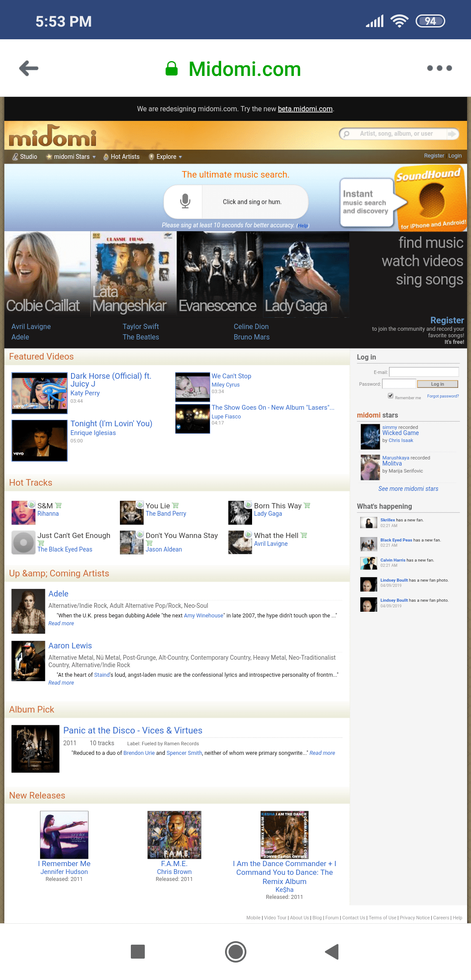
Task: Expand the Explore dropdown menu
Action: (165, 157)
